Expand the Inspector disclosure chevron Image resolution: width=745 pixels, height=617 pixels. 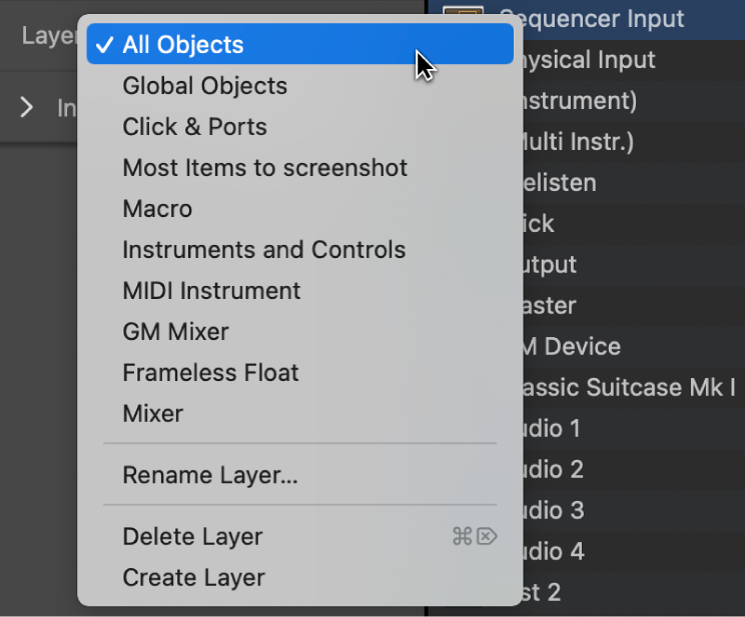pyautogui.click(x=27, y=107)
